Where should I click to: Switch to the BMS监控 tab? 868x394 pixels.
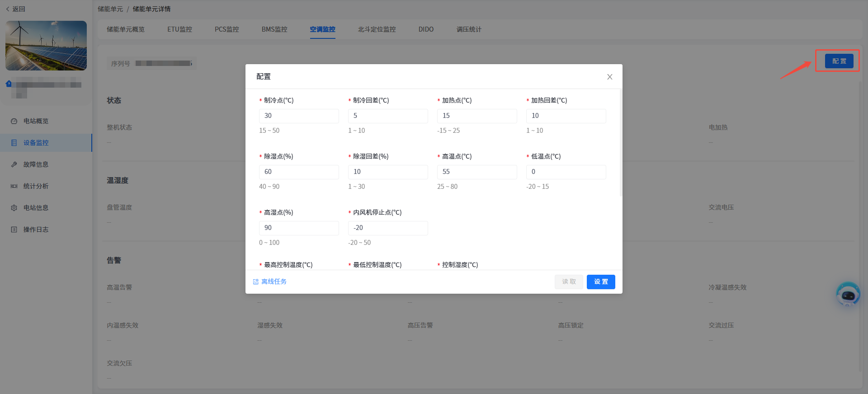274,29
